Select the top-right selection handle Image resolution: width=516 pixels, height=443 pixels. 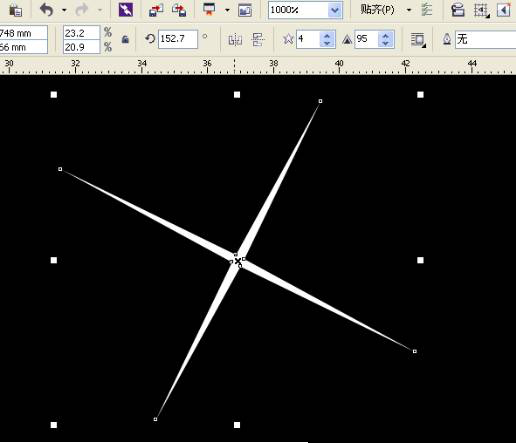420,95
